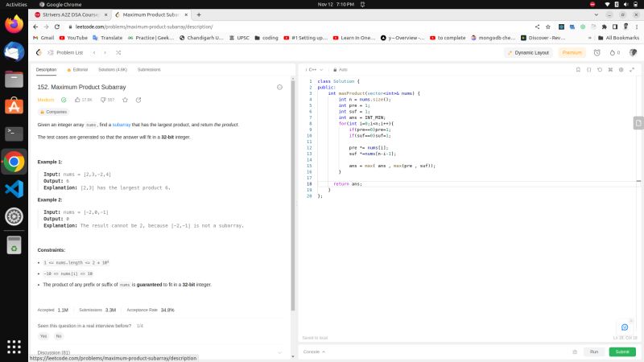Select No for seen in real interview

[x=59, y=335]
